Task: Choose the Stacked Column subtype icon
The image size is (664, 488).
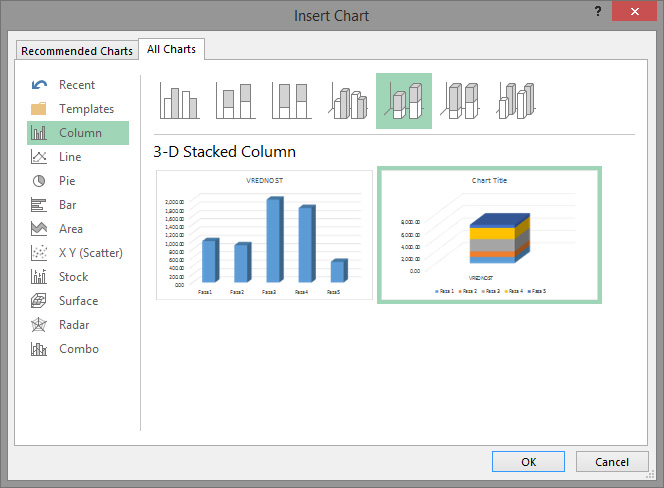Action: click(x=235, y=101)
